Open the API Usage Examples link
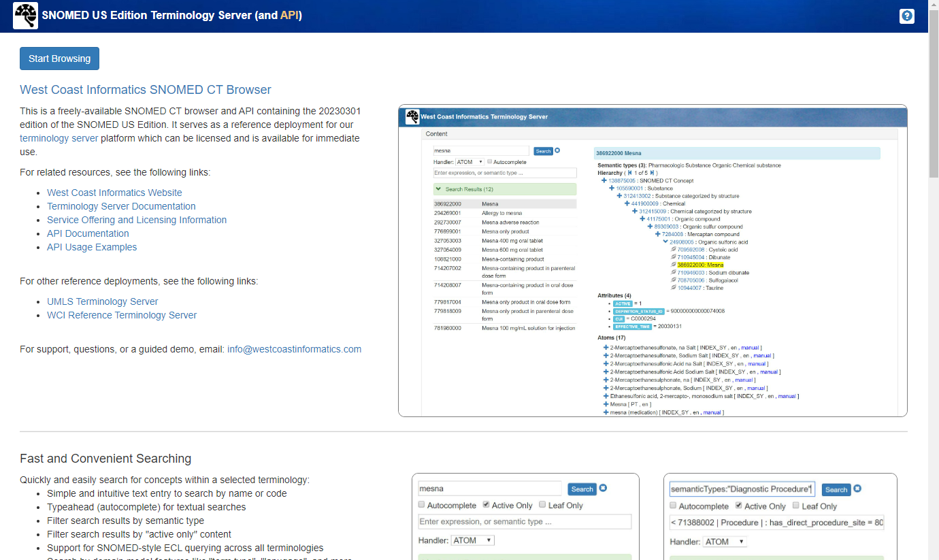 (x=92, y=247)
